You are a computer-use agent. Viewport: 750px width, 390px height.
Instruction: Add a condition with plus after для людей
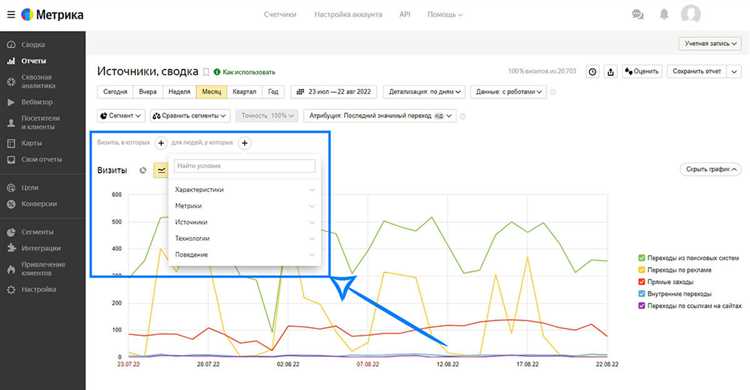[244, 143]
